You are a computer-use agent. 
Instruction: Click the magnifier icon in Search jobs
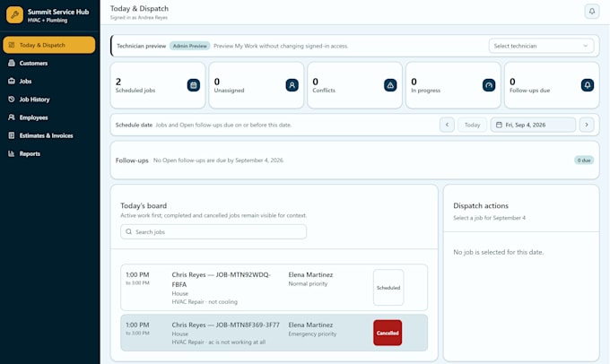pyautogui.click(x=129, y=232)
